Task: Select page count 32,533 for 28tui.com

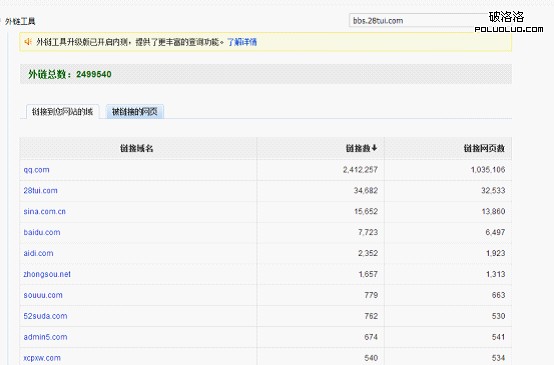Action: [x=493, y=190]
